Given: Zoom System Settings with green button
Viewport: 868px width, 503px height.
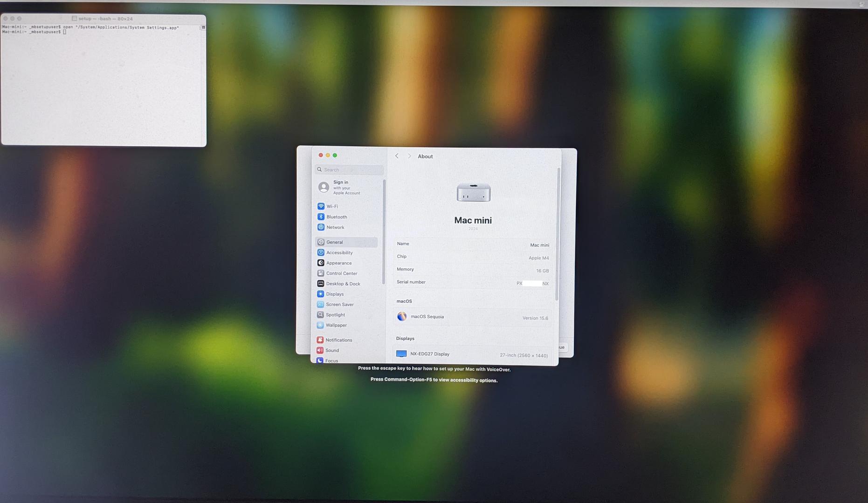Looking at the screenshot, I should [335, 155].
